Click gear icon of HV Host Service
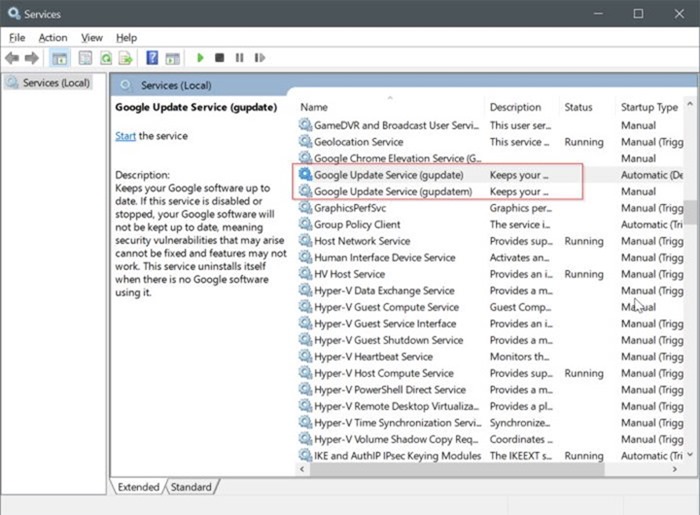 (x=305, y=274)
